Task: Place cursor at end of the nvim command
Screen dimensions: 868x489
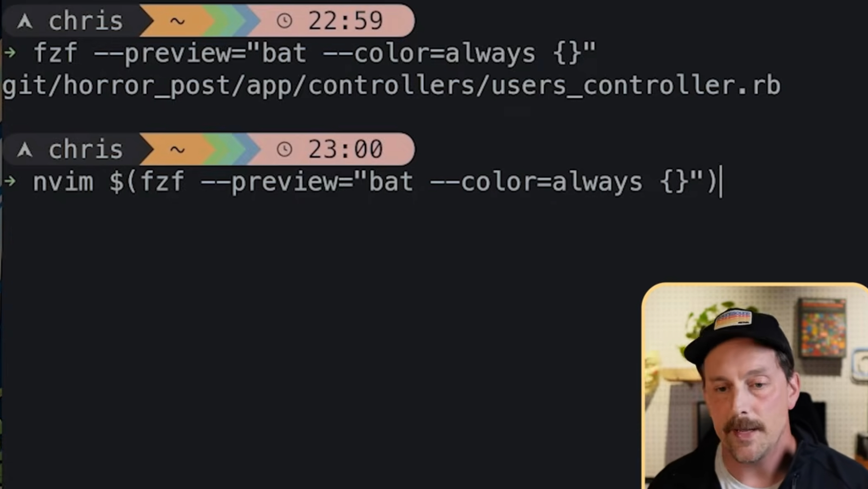Action: [x=720, y=182]
